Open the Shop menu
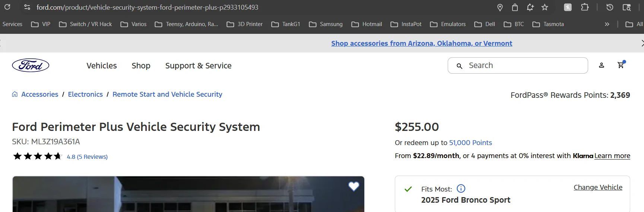Viewport: 644px width, 212px height. [141, 66]
